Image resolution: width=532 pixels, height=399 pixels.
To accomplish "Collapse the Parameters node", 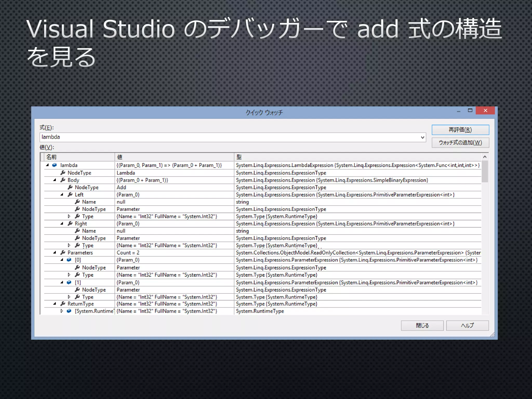I will click(x=55, y=252).
